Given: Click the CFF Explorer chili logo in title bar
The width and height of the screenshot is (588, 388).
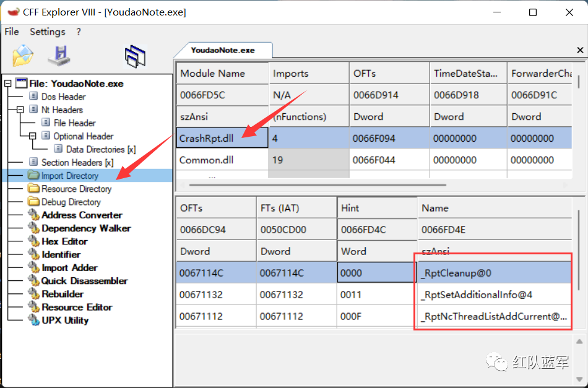Looking at the screenshot, I should click(13, 12).
